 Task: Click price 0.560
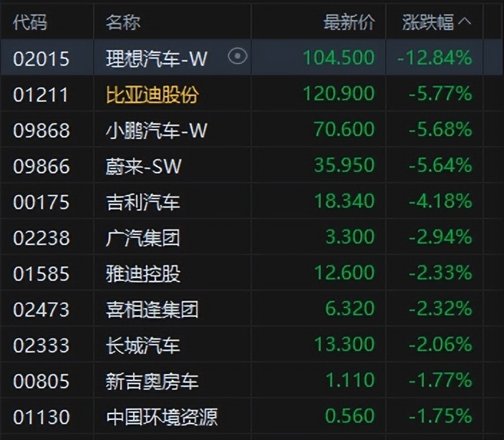pyautogui.click(x=350, y=416)
